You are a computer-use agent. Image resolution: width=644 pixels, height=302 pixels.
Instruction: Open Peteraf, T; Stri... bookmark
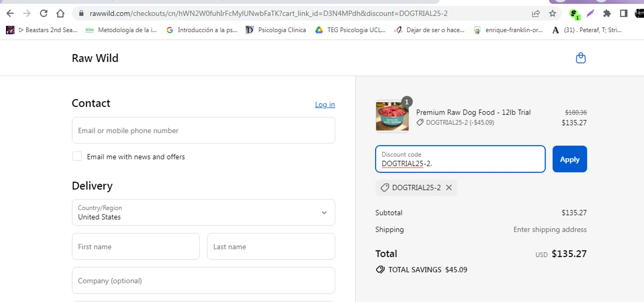[x=587, y=30]
